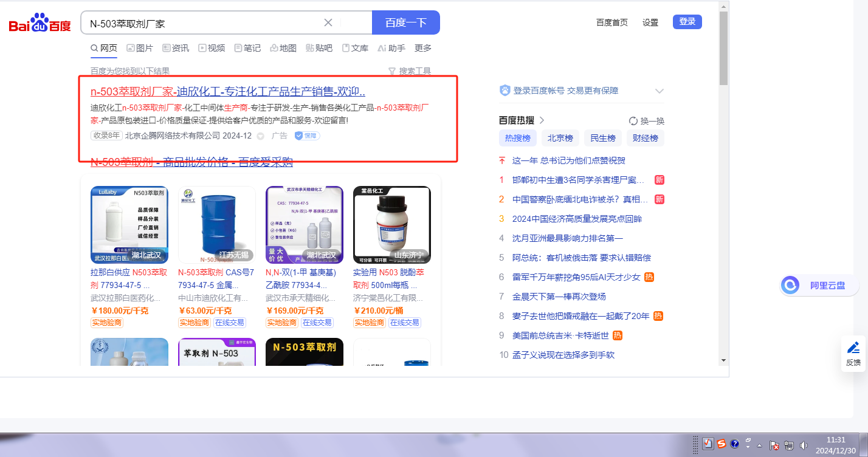868x457 pixels.
Task: Click the 保障 shield badge
Action: pos(308,136)
